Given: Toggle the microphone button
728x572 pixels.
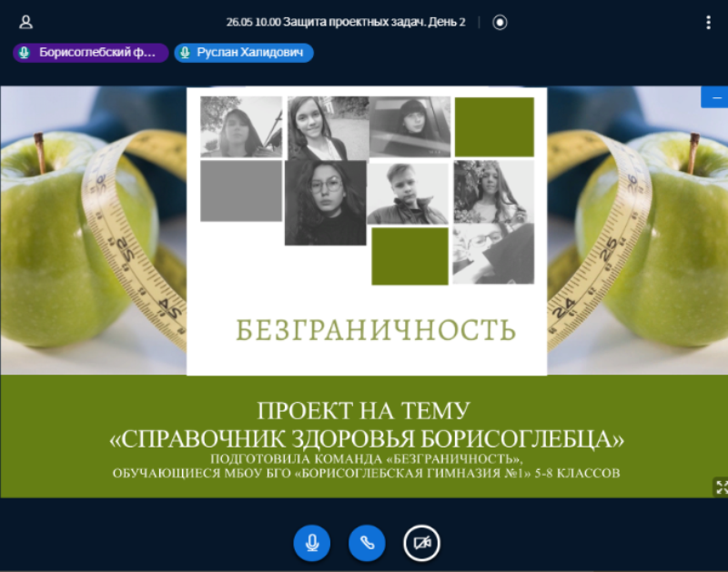Looking at the screenshot, I should [x=311, y=543].
